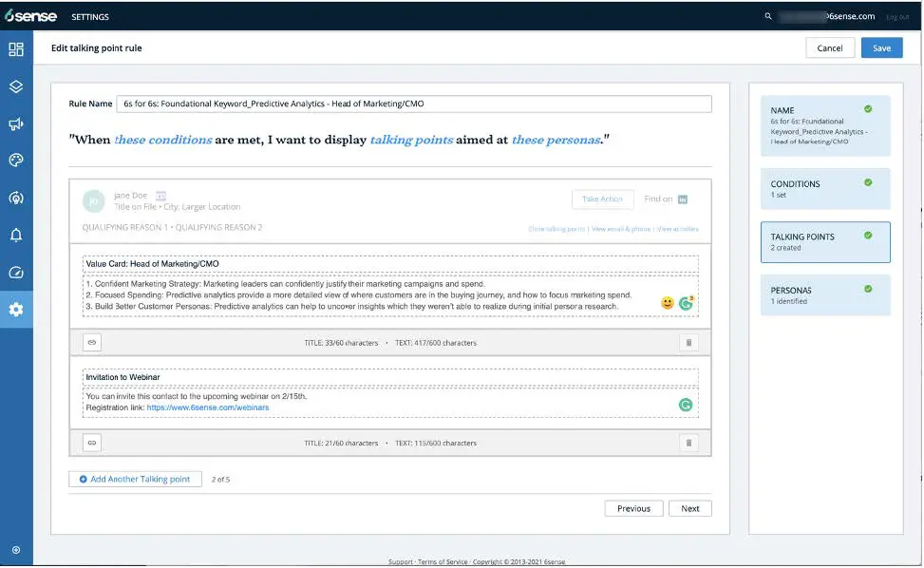
Task: Click the reports speedometer icon in sidebar
Action: tap(15, 273)
